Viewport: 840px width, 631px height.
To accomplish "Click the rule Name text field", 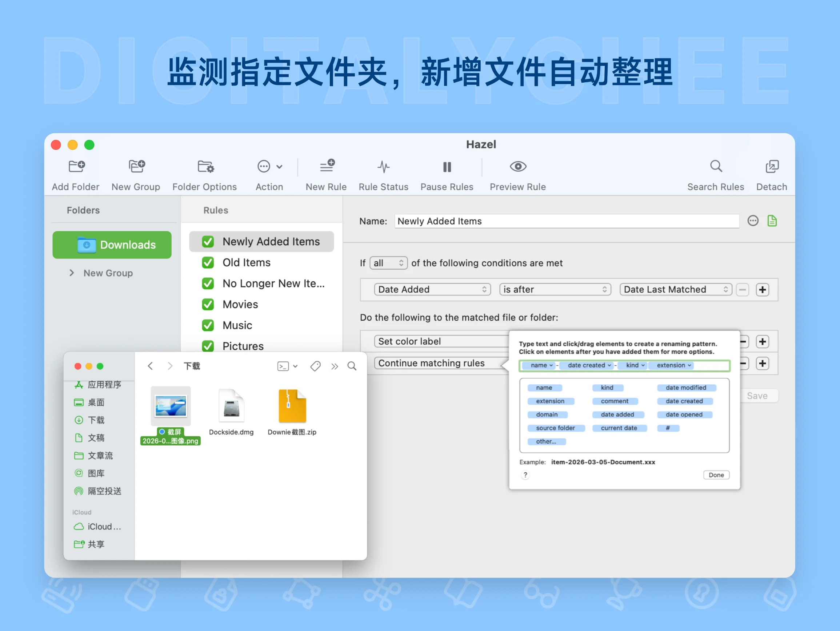I will [x=567, y=221].
